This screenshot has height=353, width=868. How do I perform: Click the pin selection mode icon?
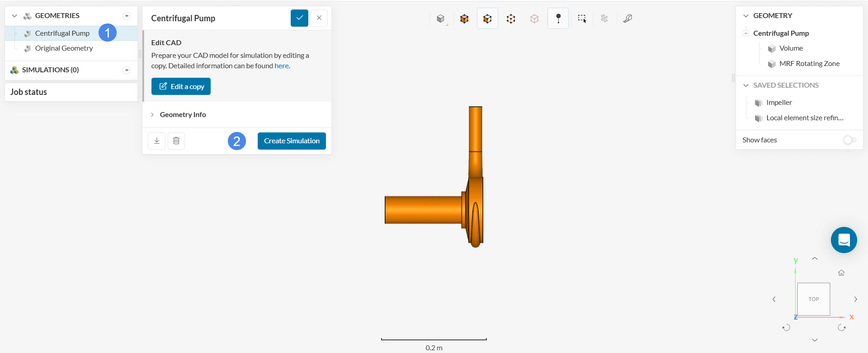tap(558, 19)
